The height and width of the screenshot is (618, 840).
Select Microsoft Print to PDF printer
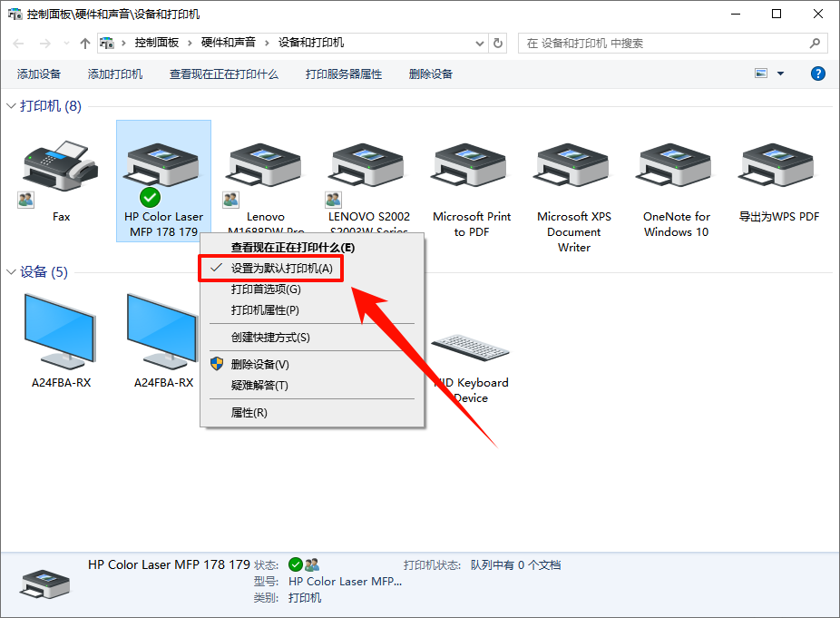click(471, 165)
